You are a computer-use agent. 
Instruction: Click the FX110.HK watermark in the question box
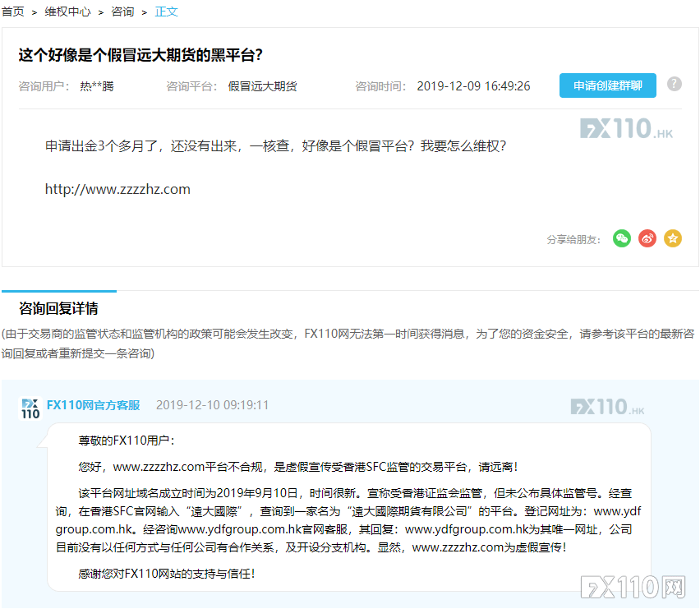626,129
